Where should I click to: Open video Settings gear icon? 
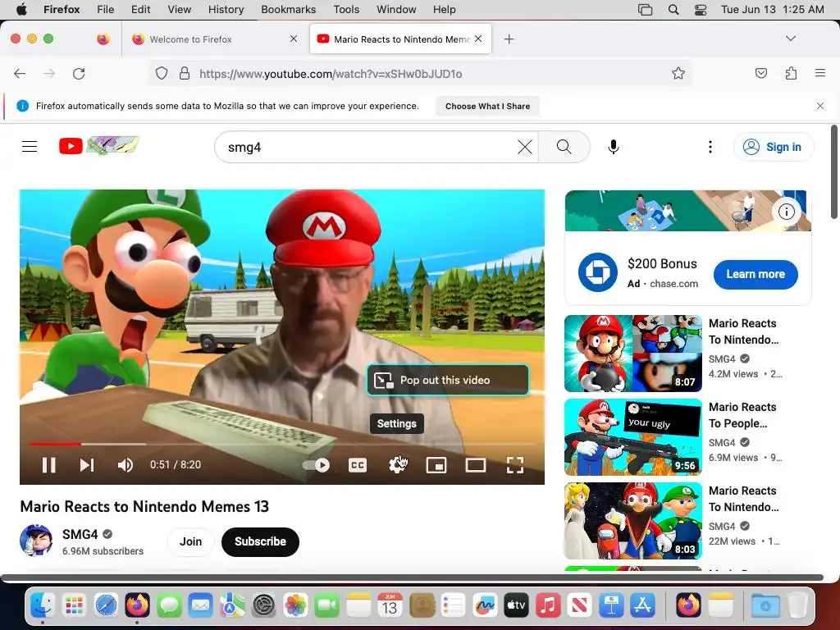[x=397, y=465]
